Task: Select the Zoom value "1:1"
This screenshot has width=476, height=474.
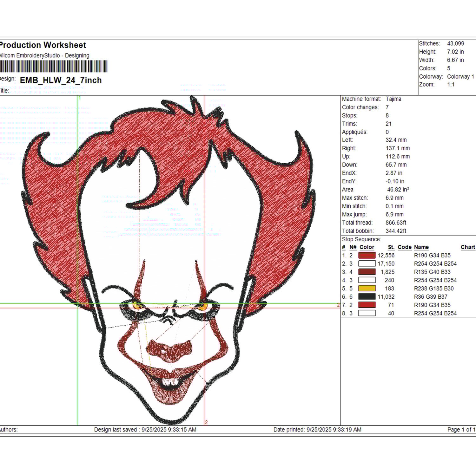Action: tap(451, 85)
